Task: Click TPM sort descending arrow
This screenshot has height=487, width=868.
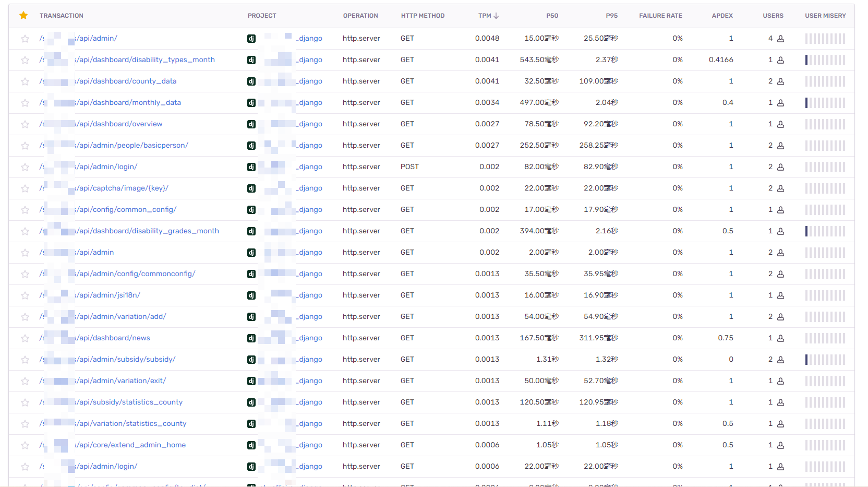Action: pyautogui.click(x=496, y=16)
